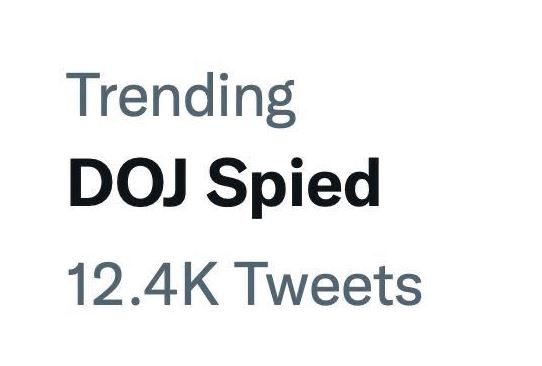Click the final s in Tweets
The width and height of the screenshot is (542, 366).
click(x=408, y=289)
